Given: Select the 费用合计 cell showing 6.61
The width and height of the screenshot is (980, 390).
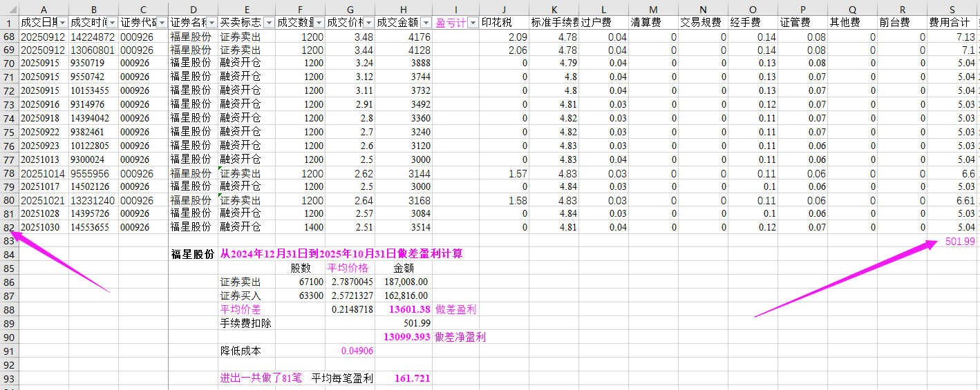Looking at the screenshot, I should [952, 200].
